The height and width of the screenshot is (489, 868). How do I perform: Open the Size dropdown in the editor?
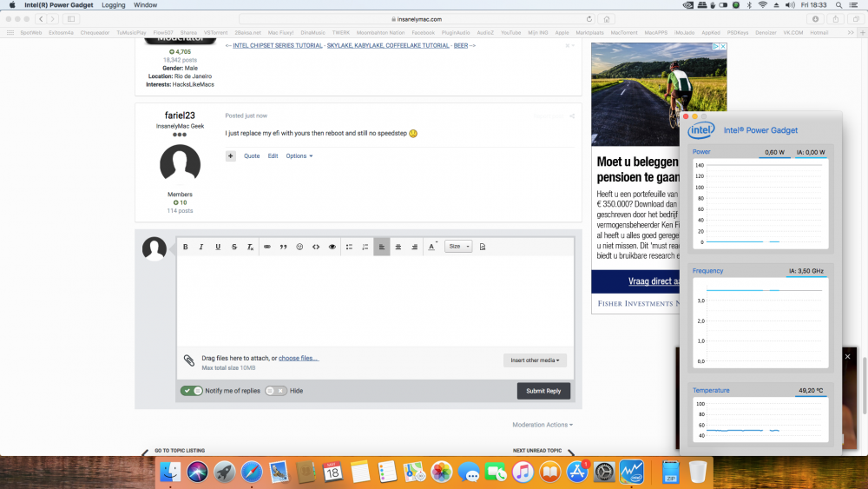[x=458, y=247]
